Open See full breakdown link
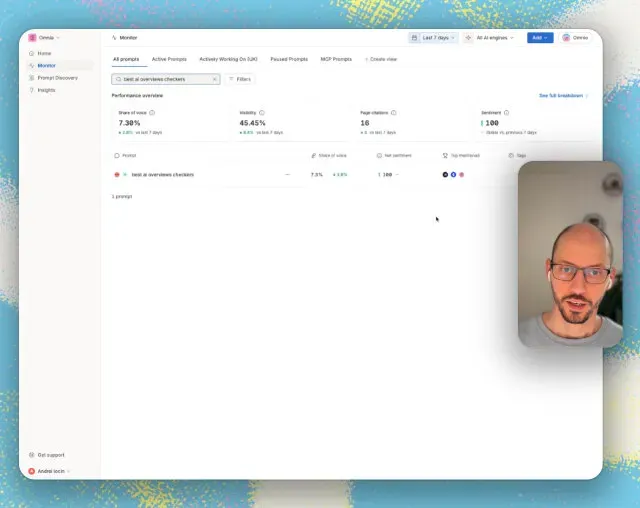The height and width of the screenshot is (508, 640). pyautogui.click(x=563, y=95)
